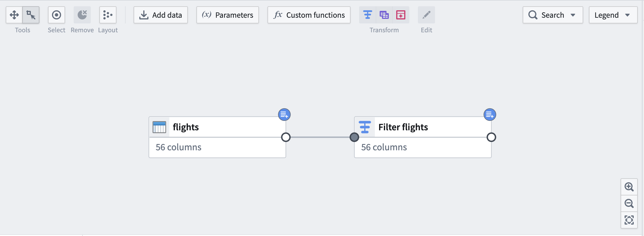Activate the selection pointer tool
This screenshot has width=644, height=236.
(31, 15)
